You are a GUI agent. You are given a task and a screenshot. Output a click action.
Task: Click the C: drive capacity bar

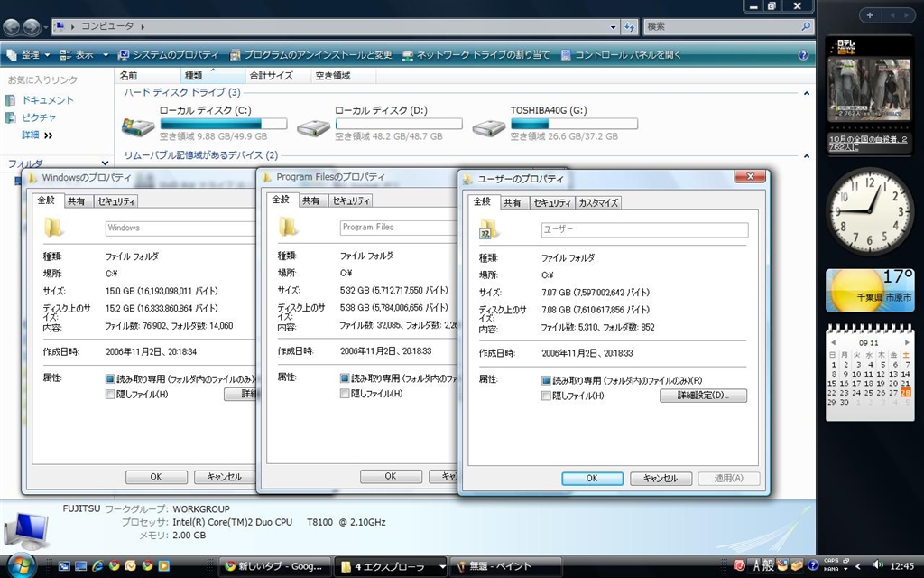[x=224, y=124]
